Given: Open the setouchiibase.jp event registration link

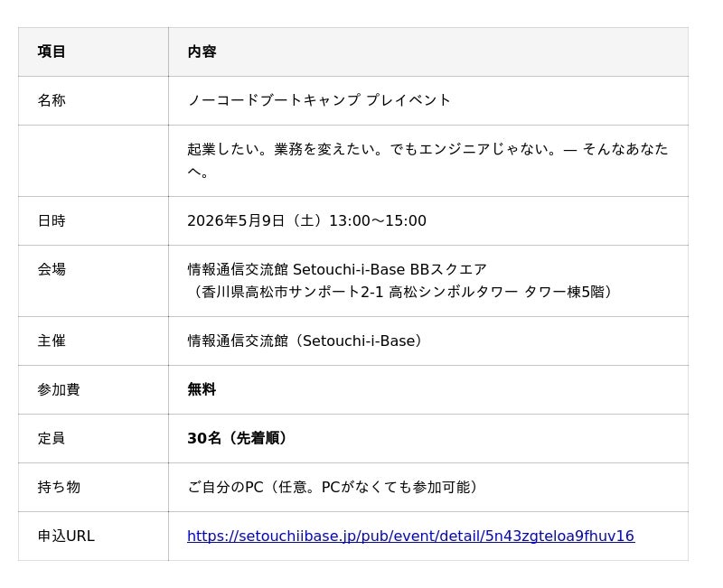Looking at the screenshot, I should [x=410, y=537].
